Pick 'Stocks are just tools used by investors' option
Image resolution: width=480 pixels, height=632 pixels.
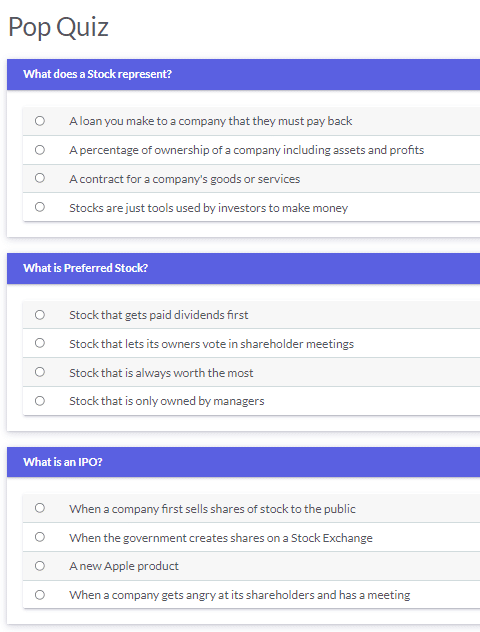click(40, 207)
